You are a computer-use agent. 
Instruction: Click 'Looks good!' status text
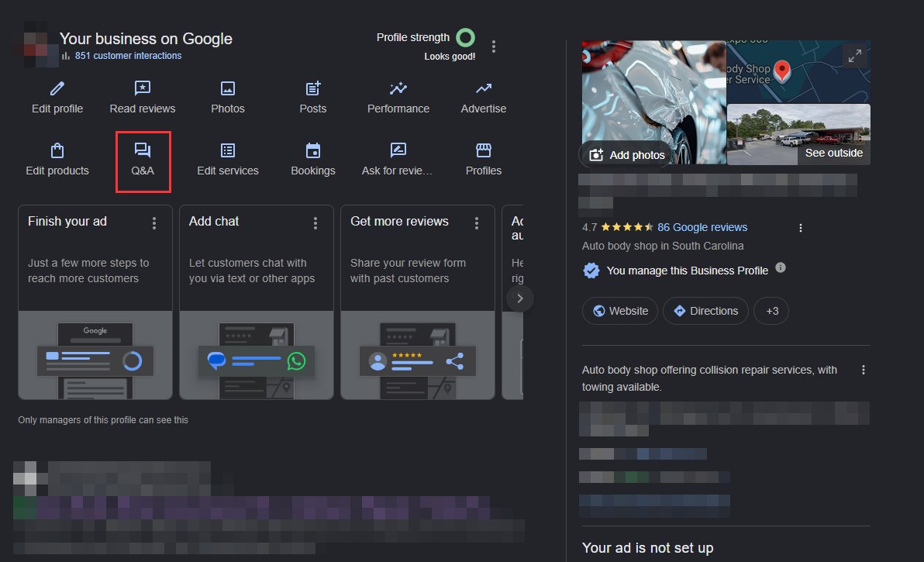[x=450, y=57]
